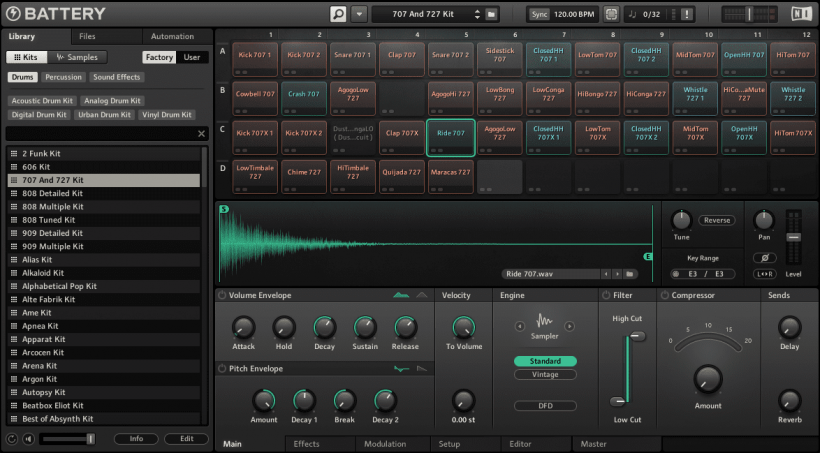This screenshot has height=453, width=820.
Task: Open the magnifier search icon in header
Action: 338,14
